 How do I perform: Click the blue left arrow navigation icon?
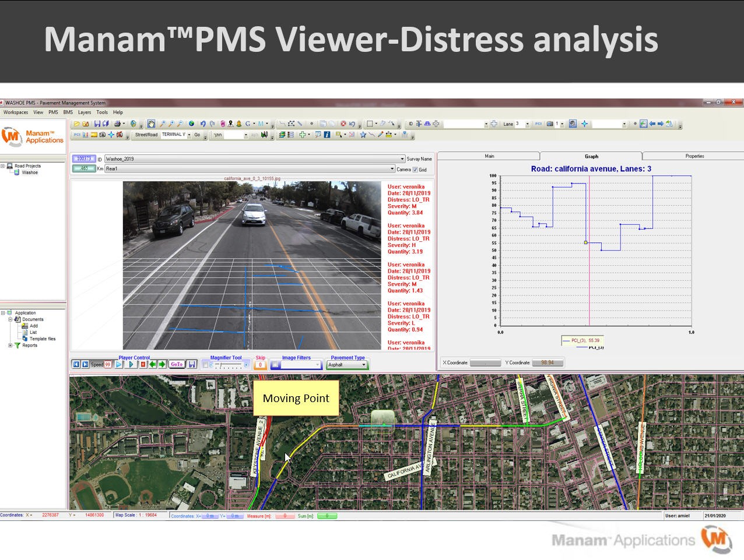pos(652,124)
